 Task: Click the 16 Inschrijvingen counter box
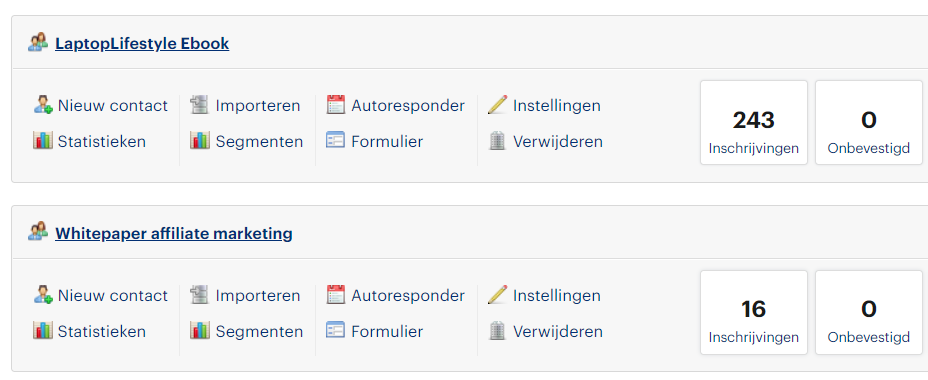pos(754,313)
